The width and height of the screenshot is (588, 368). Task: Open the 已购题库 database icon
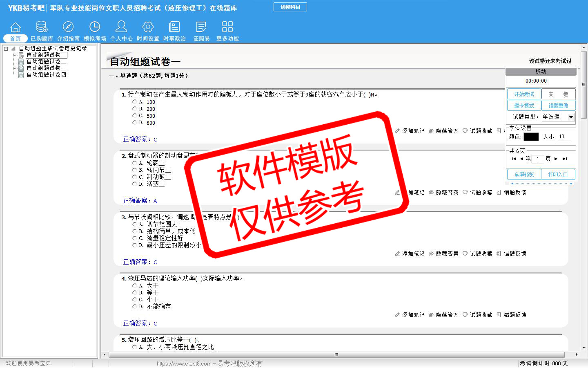(42, 27)
